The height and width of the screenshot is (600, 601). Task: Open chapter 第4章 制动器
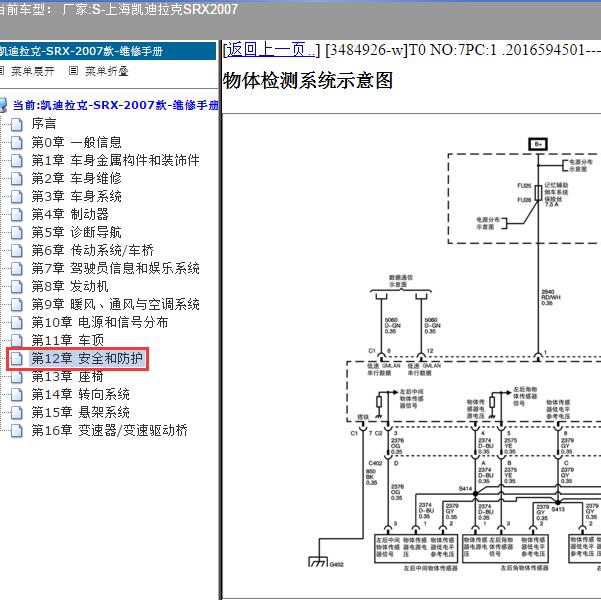click(x=70, y=214)
